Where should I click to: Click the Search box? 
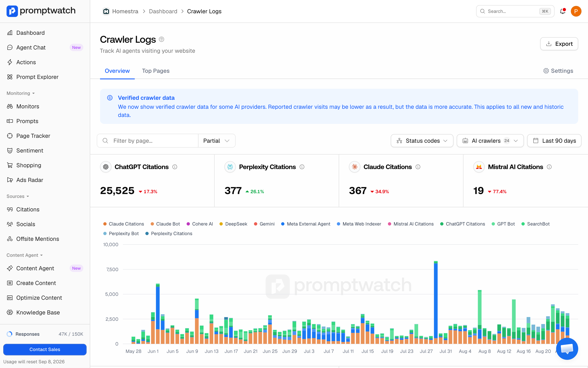click(515, 11)
